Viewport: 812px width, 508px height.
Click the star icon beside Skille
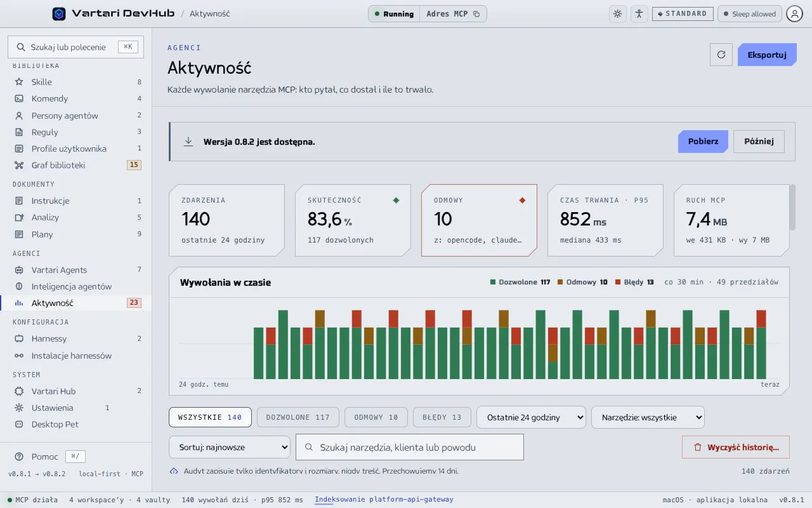point(19,82)
